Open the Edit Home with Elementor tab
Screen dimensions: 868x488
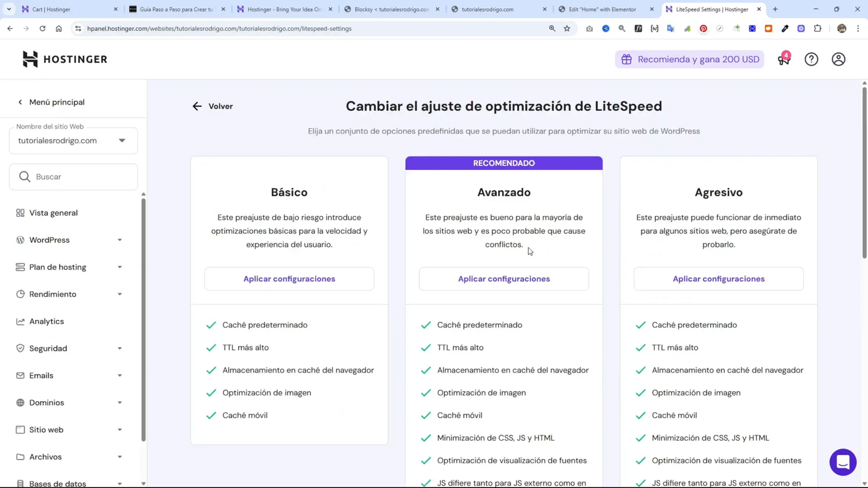602,9
